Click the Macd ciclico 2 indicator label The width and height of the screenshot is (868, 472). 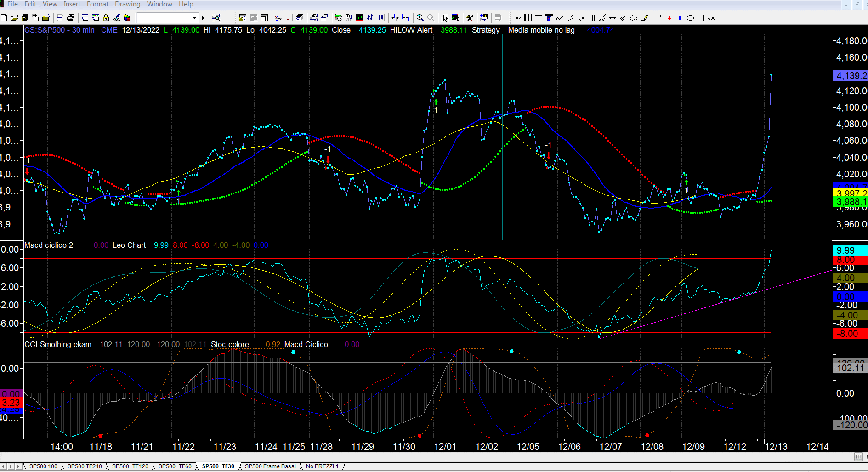point(49,245)
